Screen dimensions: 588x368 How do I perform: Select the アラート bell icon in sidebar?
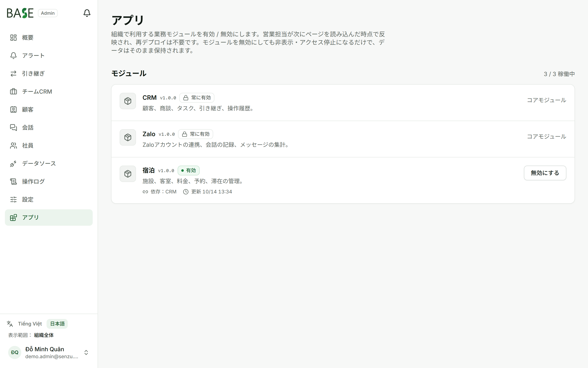[13, 55]
